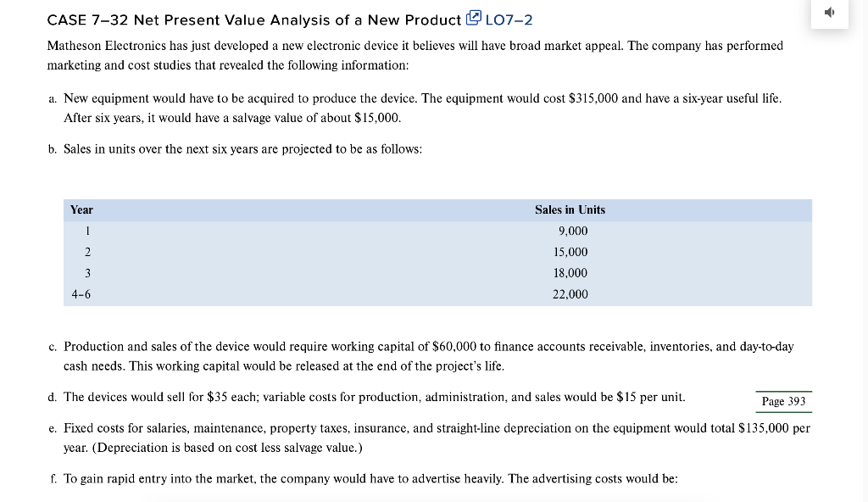Select the Sales in Units column header
Image resolution: width=868 pixels, height=502 pixels.
570,209
